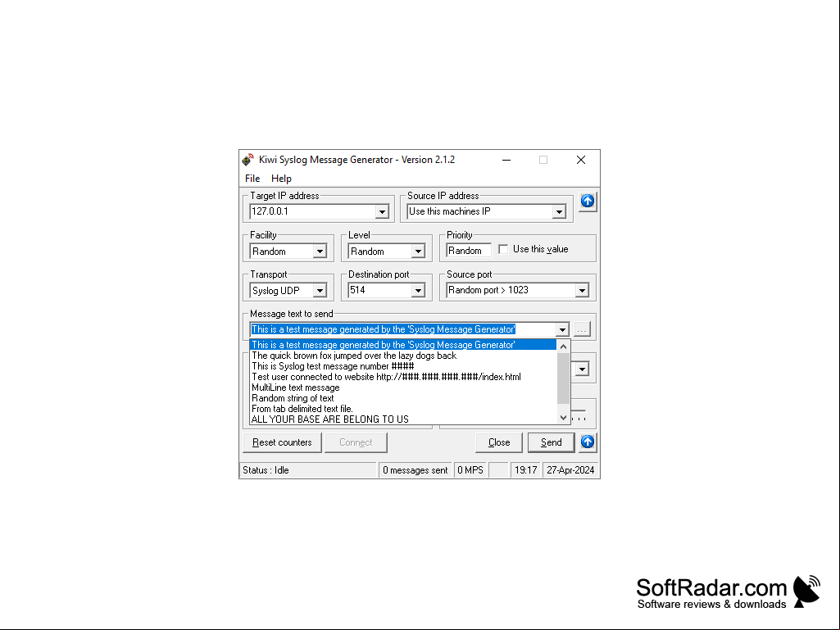Click '0 messages sent' status entry
This screenshot has height=630, width=840.
(415, 470)
